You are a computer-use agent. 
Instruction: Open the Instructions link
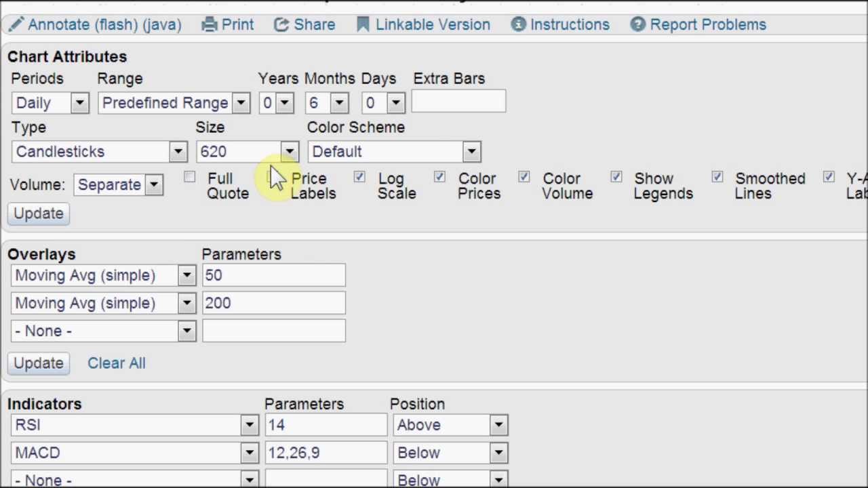click(570, 24)
